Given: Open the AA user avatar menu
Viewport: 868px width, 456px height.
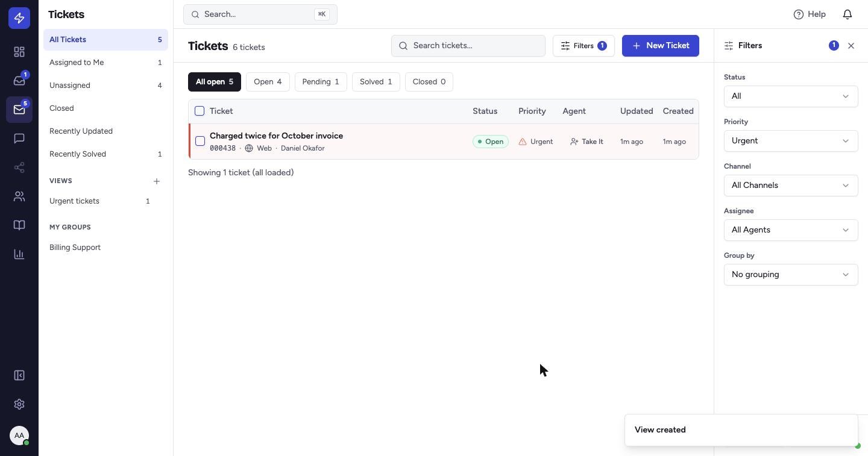Looking at the screenshot, I should point(19,436).
